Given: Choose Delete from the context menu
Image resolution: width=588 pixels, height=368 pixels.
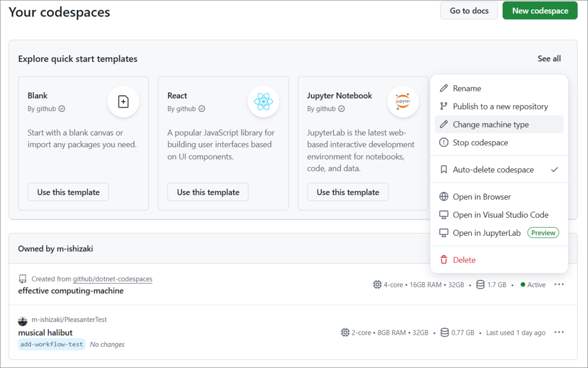Looking at the screenshot, I should (x=499, y=260).
